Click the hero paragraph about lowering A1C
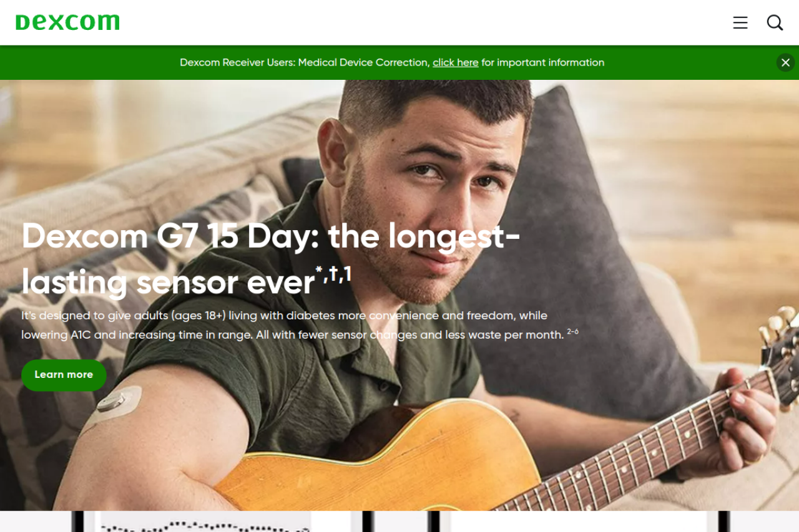This screenshot has height=532, width=799. [300, 325]
